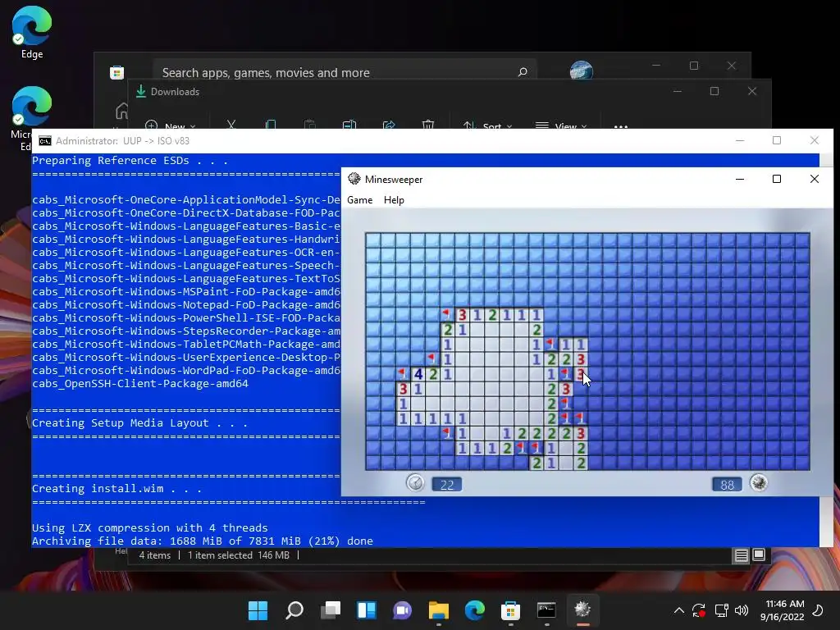Image resolution: width=840 pixels, height=630 pixels.
Task: Open the Edge desktop shortcut
Action: pyautogui.click(x=32, y=32)
